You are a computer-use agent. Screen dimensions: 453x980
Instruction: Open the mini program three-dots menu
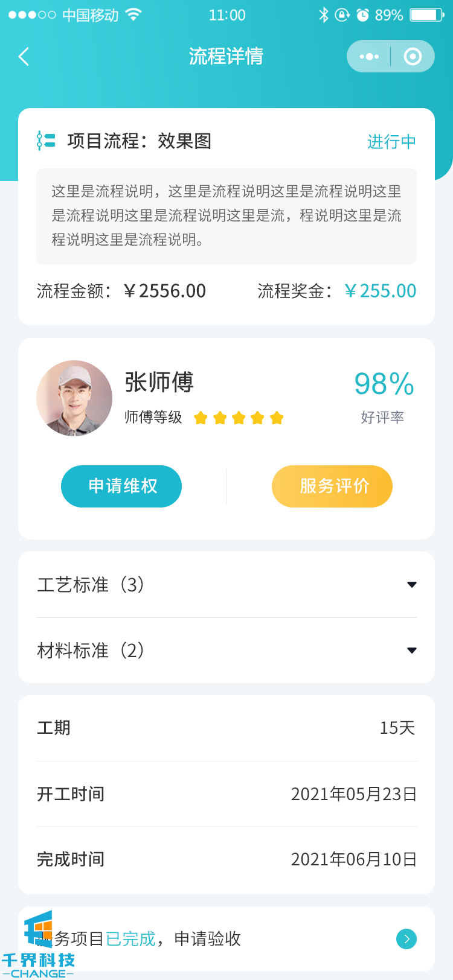tap(369, 57)
